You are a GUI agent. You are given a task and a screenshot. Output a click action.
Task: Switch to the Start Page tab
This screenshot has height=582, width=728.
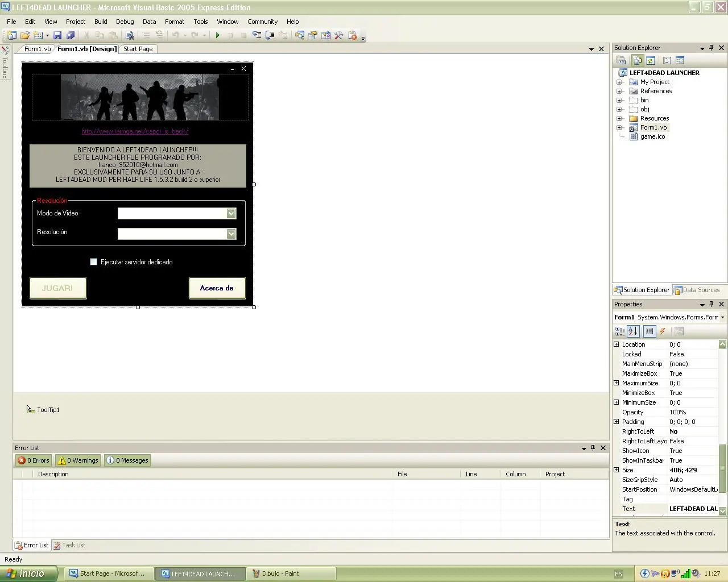(x=138, y=49)
